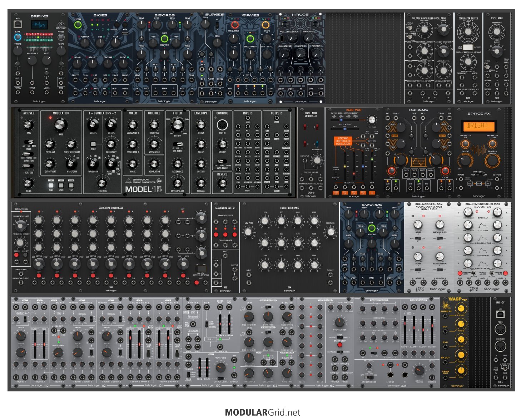The image size is (526, 420).
Task: Click the OUT R jack on Skies
Action: pos(125,94)
